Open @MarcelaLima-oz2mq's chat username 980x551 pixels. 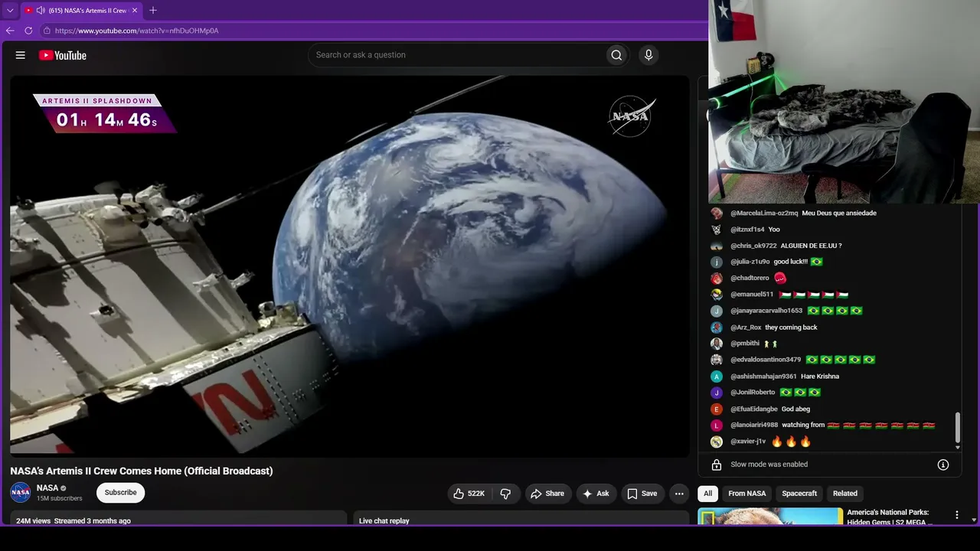pyautogui.click(x=764, y=214)
